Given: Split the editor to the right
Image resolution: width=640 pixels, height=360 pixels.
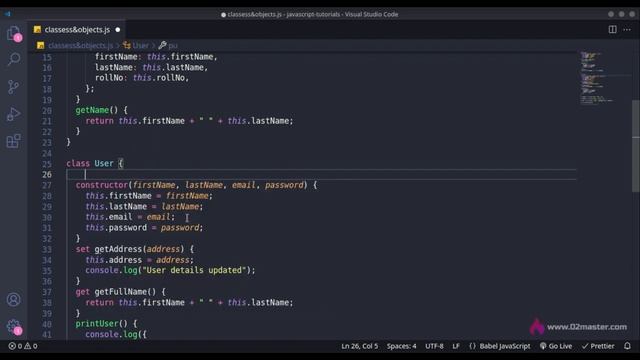Looking at the screenshot, I should pyautogui.click(x=612, y=29).
